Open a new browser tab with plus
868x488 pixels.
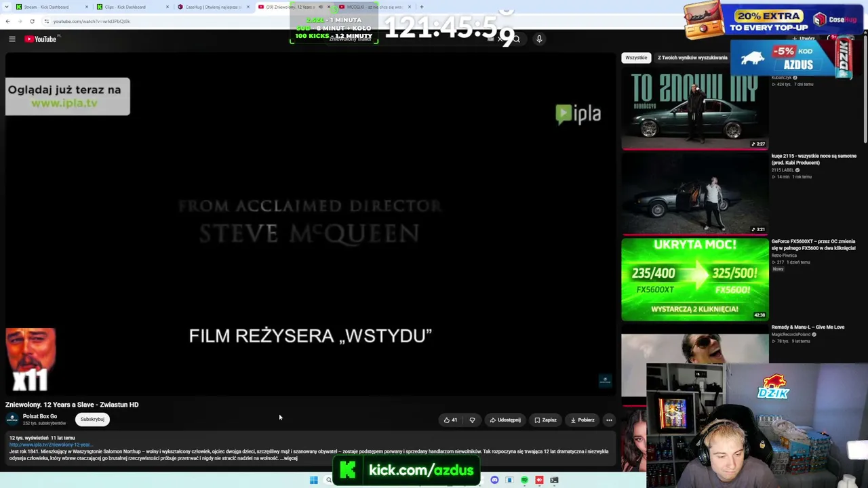pyautogui.click(x=421, y=7)
